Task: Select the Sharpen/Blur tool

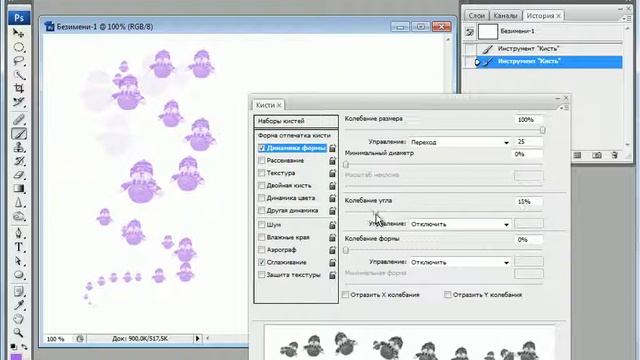Action: click(x=18, y=202)
